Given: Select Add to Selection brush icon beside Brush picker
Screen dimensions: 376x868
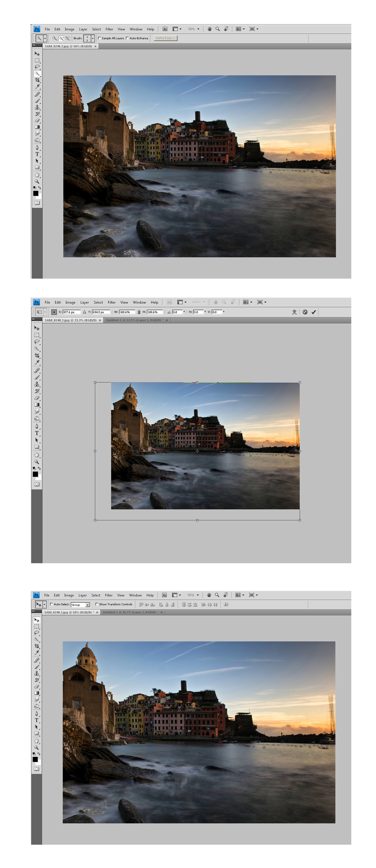Looking at the screenshot, I should (62, 38).
